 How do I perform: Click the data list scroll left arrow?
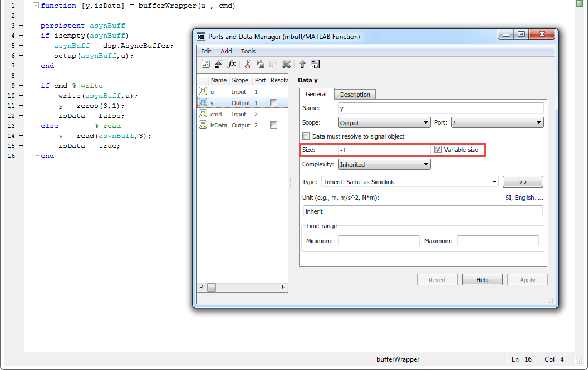pyautogui.click(x=202, y=287)
